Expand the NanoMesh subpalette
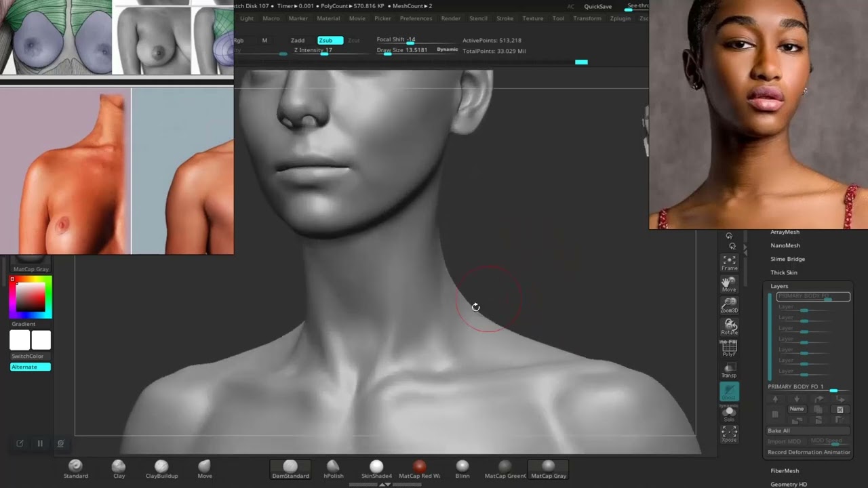Viewport: 868px width, 488px height. click(785, 245)
